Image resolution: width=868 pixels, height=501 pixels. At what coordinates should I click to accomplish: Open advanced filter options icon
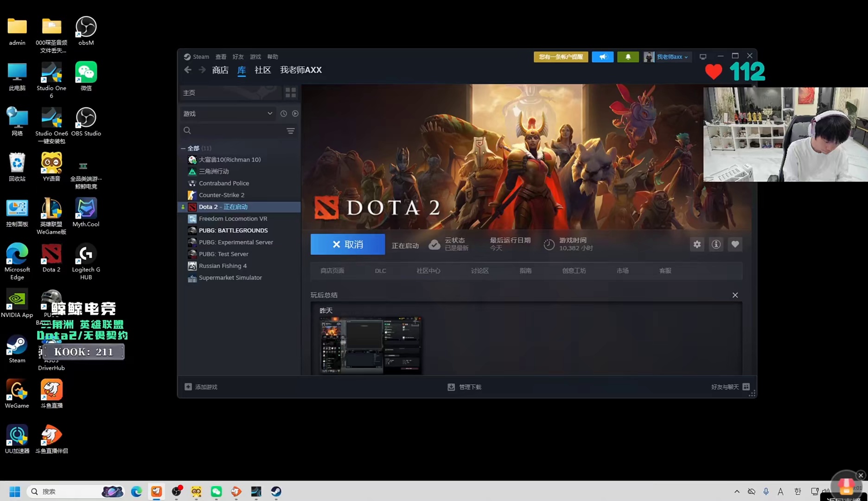coord(291,131)
